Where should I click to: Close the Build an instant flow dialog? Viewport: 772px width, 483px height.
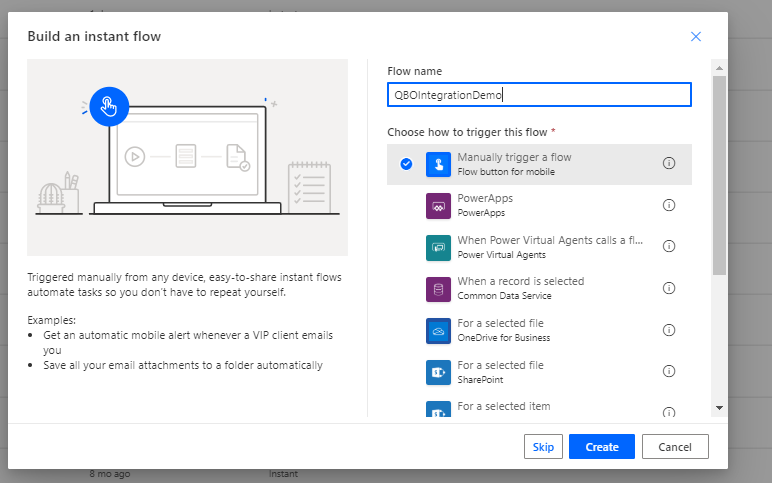click(x=696, y=36)
